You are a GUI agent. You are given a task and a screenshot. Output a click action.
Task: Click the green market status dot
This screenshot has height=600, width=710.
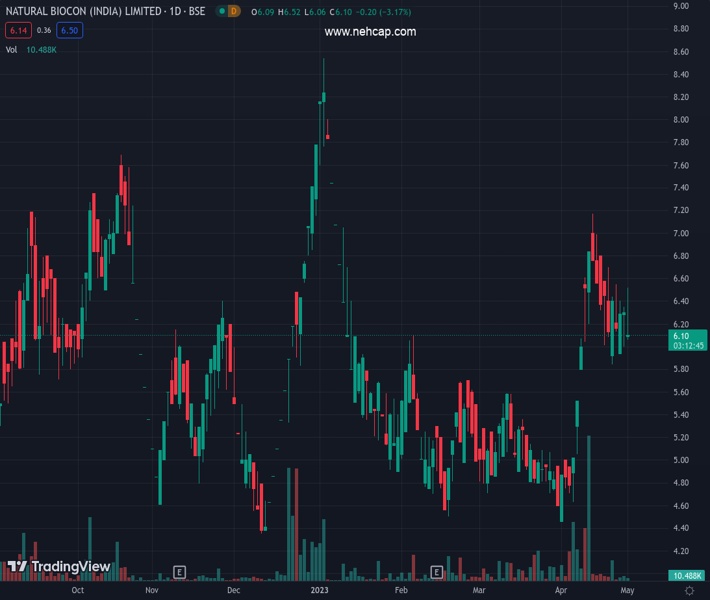(x=219, y=11)
